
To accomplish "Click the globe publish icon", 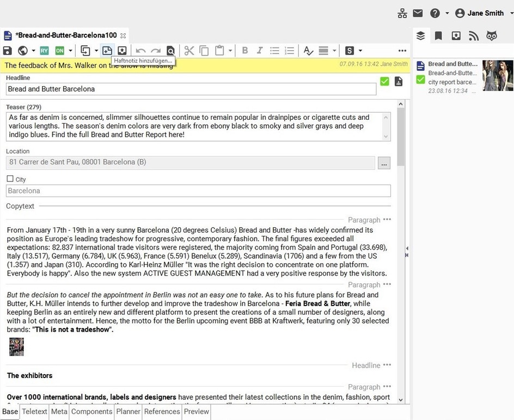I will [23, 51].
